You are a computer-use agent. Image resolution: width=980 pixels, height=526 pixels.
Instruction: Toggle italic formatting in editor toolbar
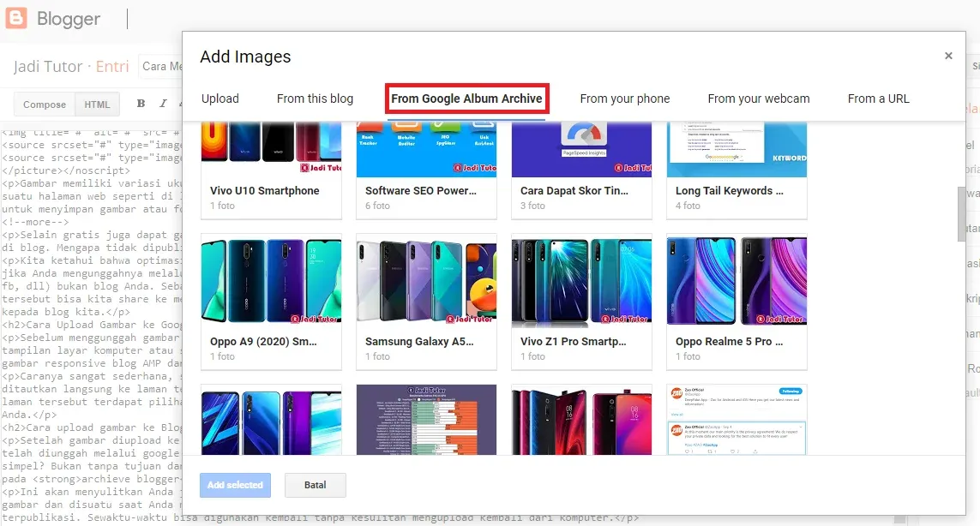pyautogui.click(x=163, y=104)
